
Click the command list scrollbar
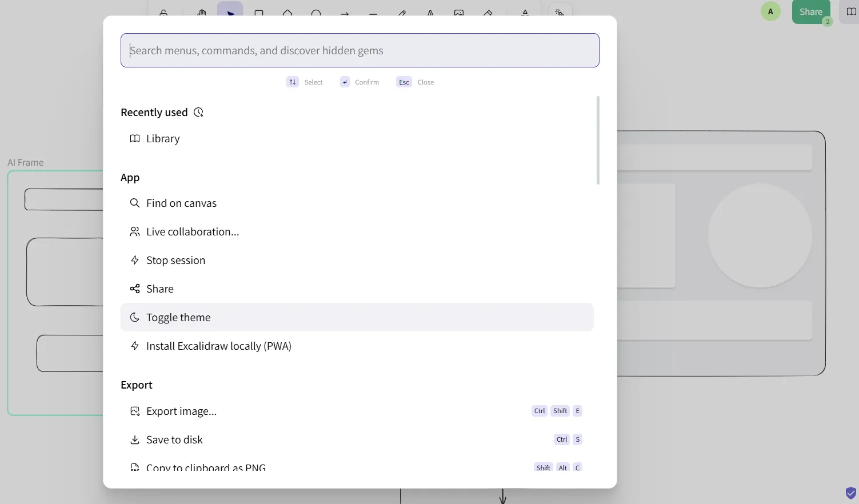click(598, 141)
